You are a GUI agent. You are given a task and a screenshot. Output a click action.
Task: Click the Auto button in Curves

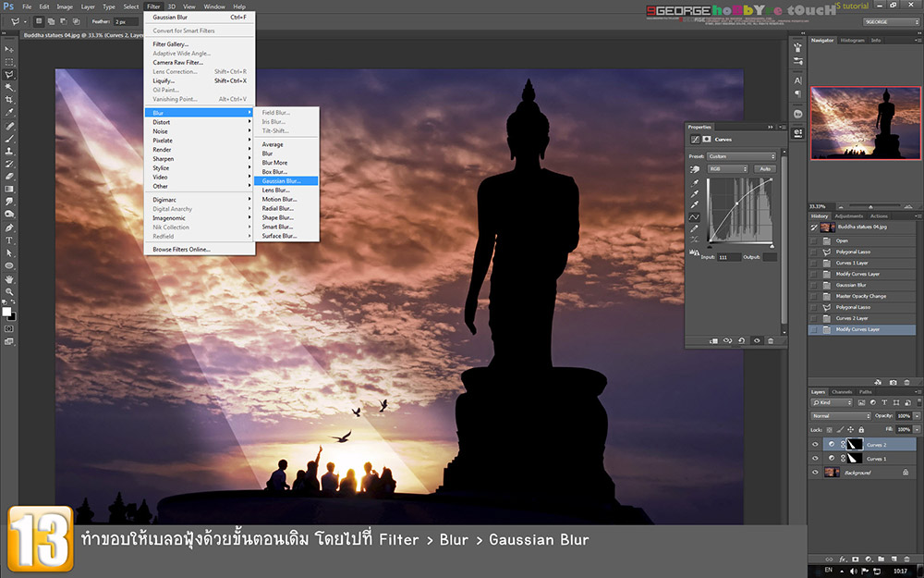tap(765, 168)
